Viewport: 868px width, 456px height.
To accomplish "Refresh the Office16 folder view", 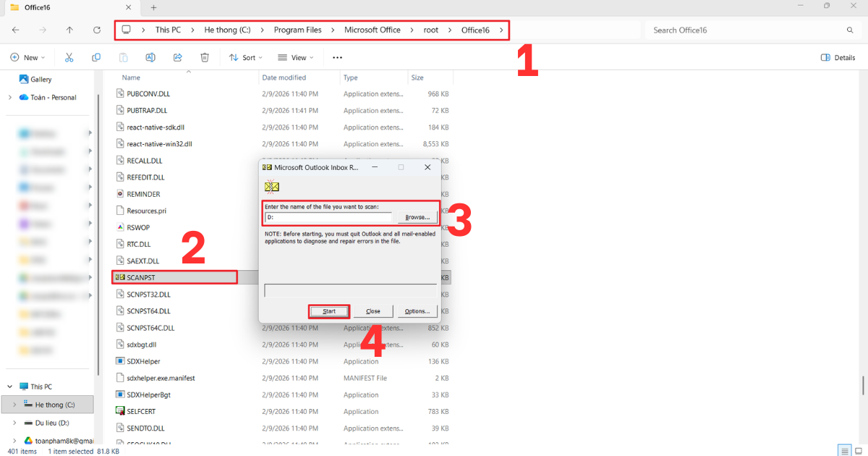I will pyautogui.click(x=97, y=30).
